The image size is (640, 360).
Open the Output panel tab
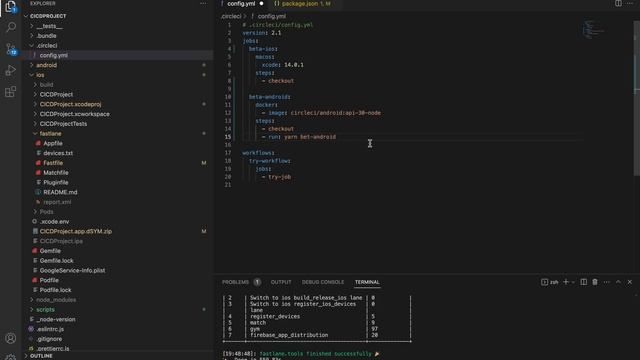click(281, 282)
